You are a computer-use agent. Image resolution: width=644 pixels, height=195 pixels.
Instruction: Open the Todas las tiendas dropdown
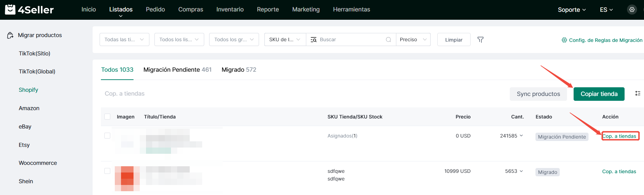coord(124,39)
